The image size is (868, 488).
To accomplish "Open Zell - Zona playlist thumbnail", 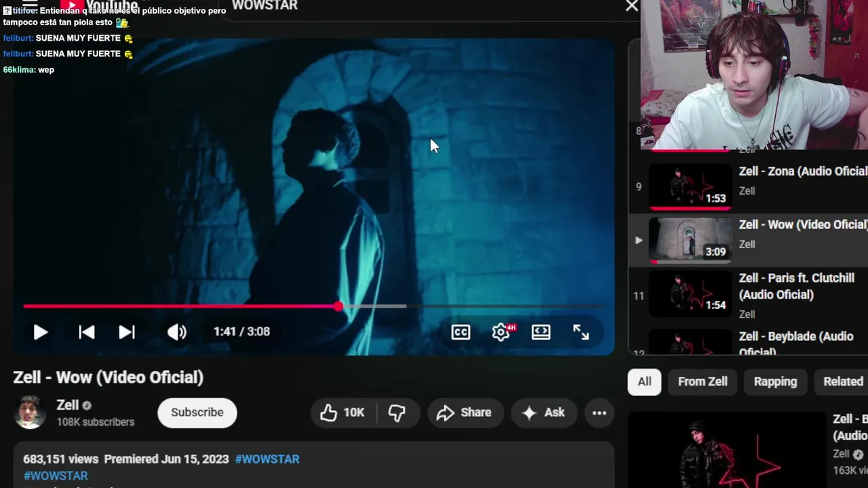I will click(x=690, y=186).
